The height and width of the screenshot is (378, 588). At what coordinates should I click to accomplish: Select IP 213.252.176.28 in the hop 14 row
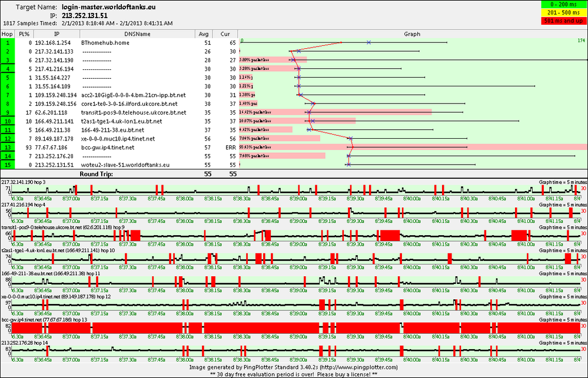click(54, 156)
